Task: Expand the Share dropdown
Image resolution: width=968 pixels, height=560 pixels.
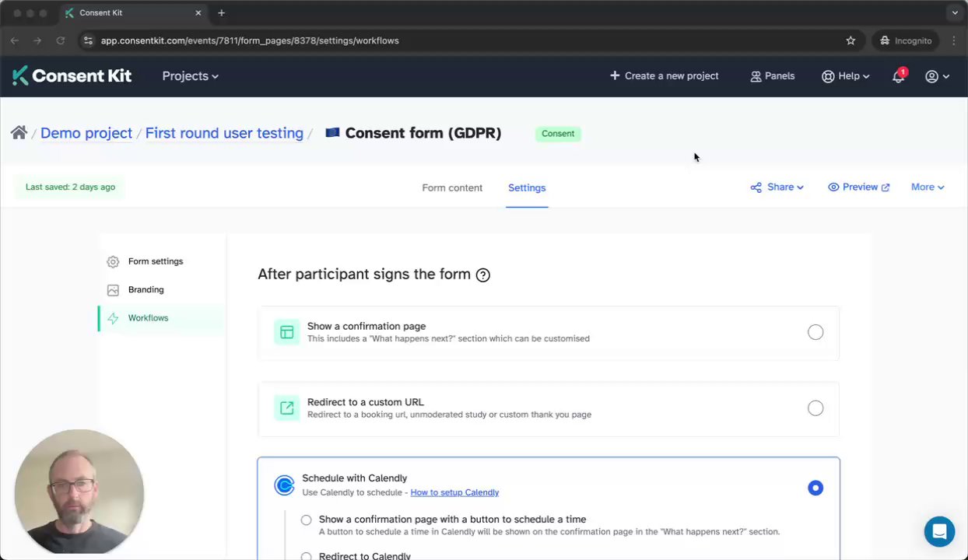Action: 785,187
